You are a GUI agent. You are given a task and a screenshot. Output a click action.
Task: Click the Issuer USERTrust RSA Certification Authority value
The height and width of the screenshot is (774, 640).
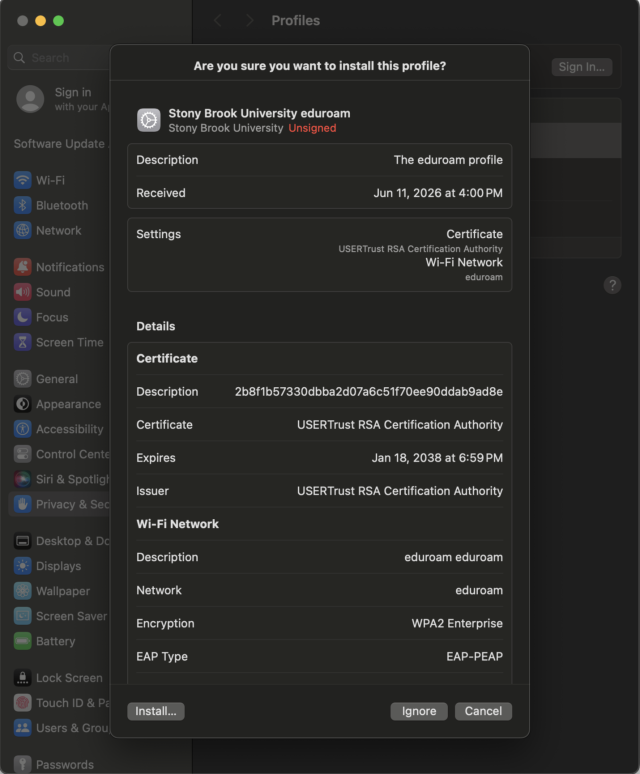tap(400, 491)
